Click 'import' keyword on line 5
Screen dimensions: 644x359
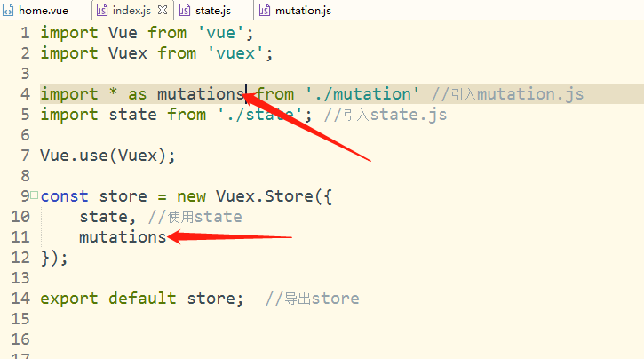[69, 115]
